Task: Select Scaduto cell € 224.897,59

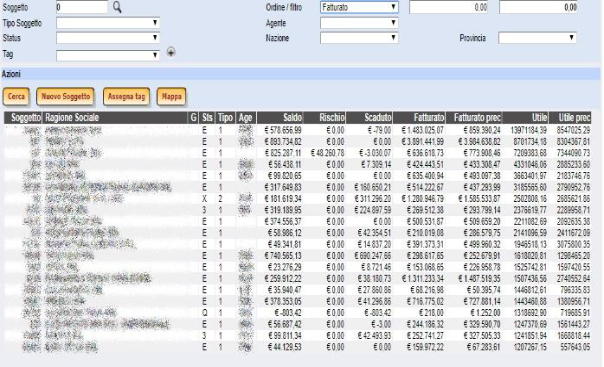Action: 372,210
